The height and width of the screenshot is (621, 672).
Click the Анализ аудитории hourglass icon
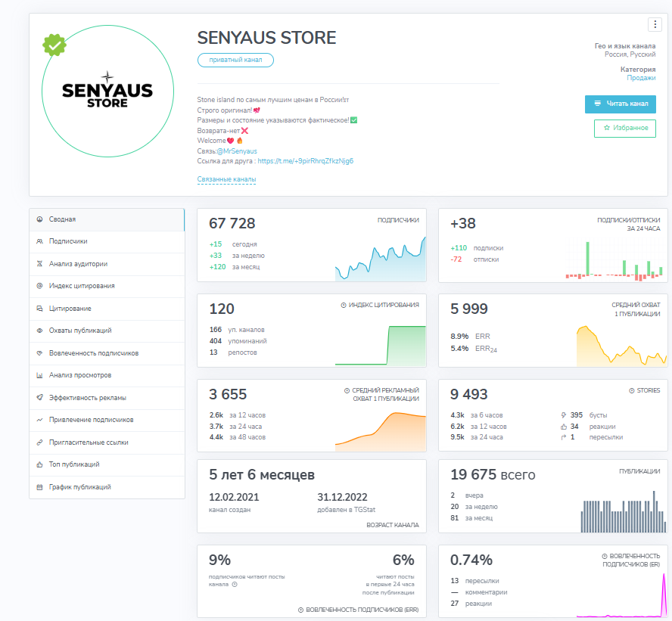point(39,264)
